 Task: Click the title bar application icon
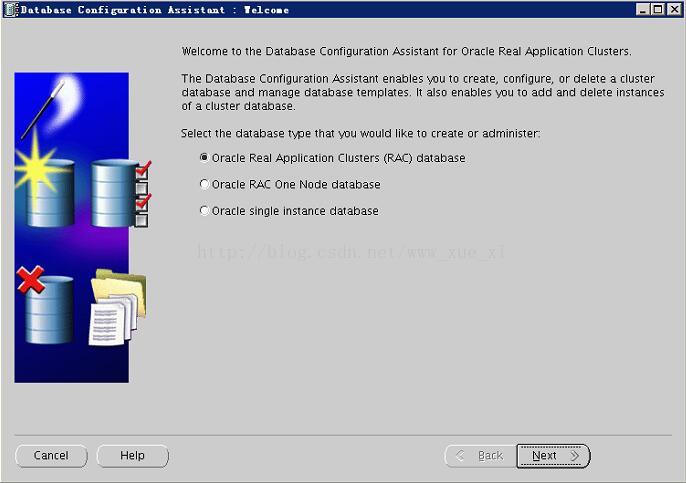click(x=11, y=10)
